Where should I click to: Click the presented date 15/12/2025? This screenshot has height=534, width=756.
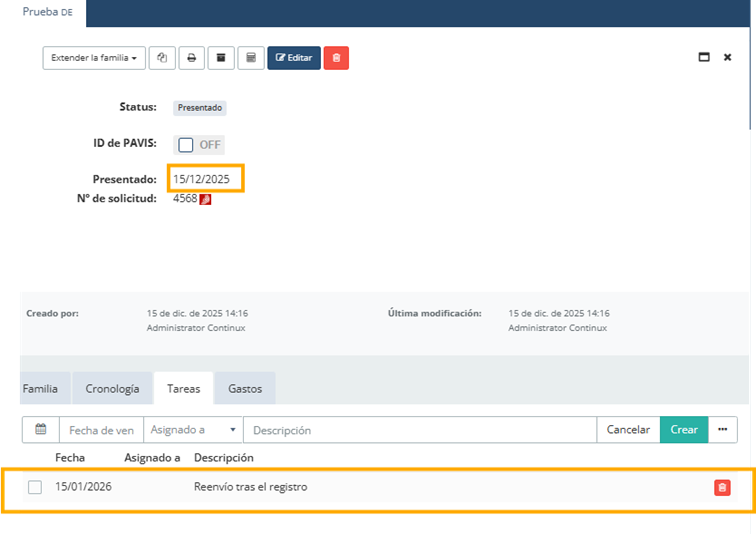(x=202, y=179)
